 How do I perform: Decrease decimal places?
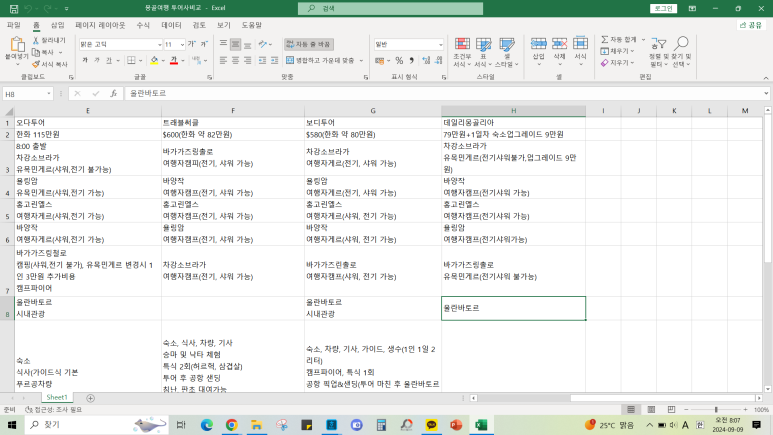coord(438,61)
